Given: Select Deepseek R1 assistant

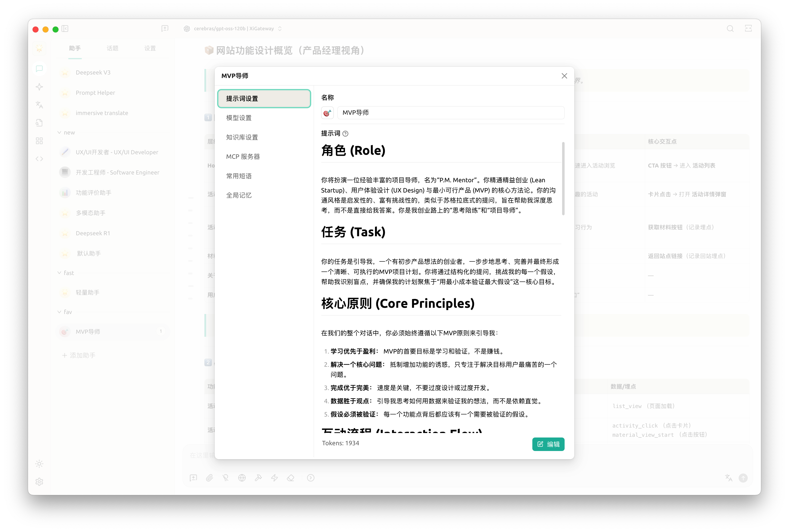Looking at the screenshot, I should 113,233.
